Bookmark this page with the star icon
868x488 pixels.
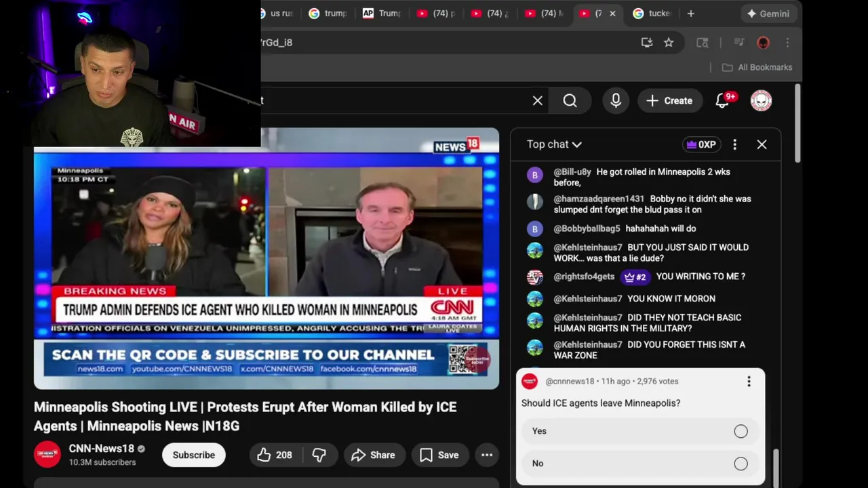pyautogui.click(x=669, y=43)
